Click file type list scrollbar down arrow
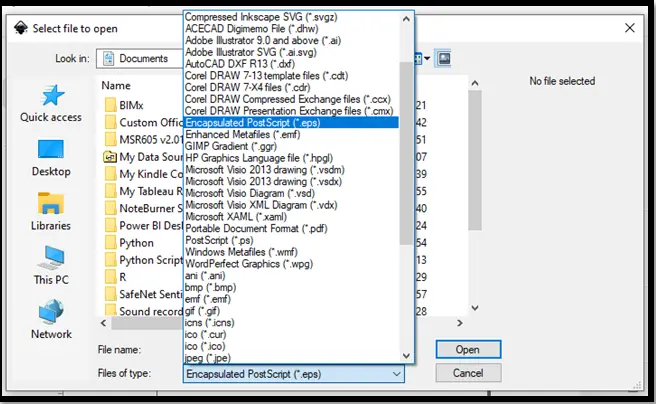 click(406, 355)
